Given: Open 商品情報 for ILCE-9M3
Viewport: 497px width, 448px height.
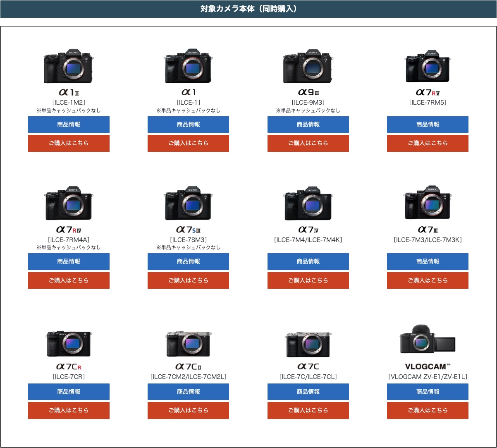Looking at the screenshot, I should point(308,125).
